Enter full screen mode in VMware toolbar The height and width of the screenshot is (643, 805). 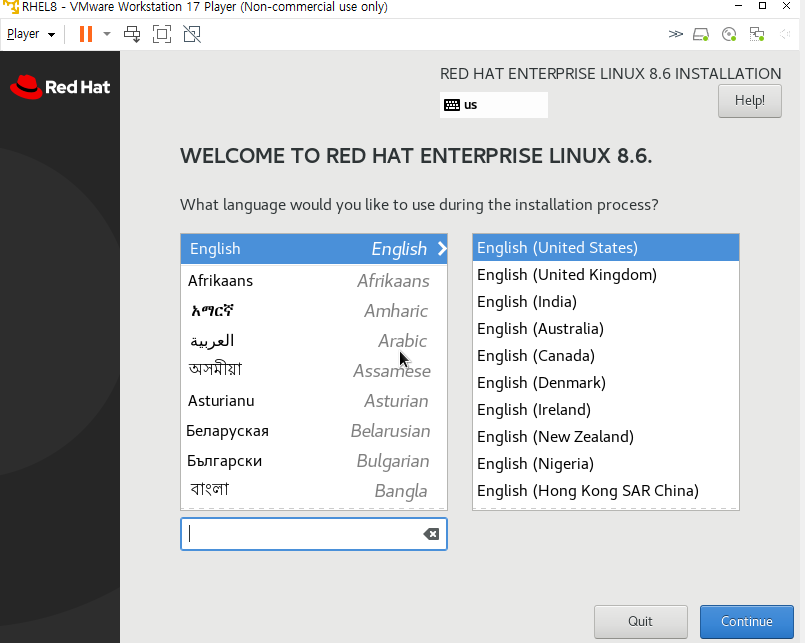[x=162, y=34]
